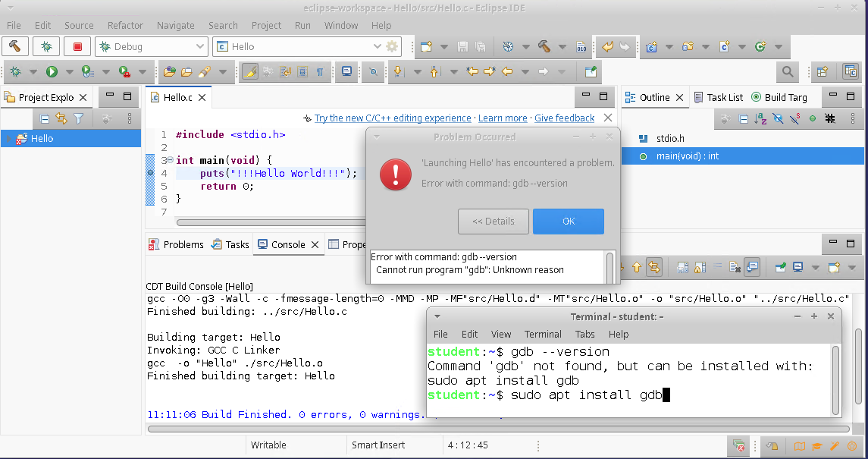Expand the Run button dropdown arrow

pos(68,71)
